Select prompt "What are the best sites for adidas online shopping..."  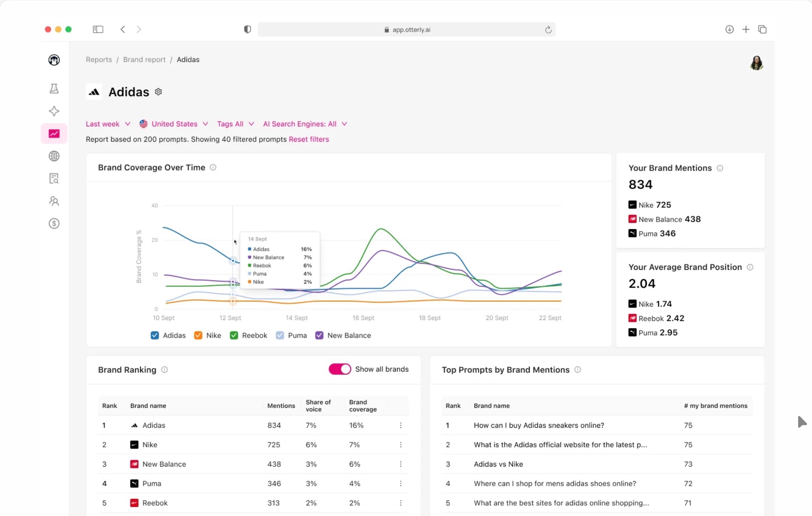561,503
